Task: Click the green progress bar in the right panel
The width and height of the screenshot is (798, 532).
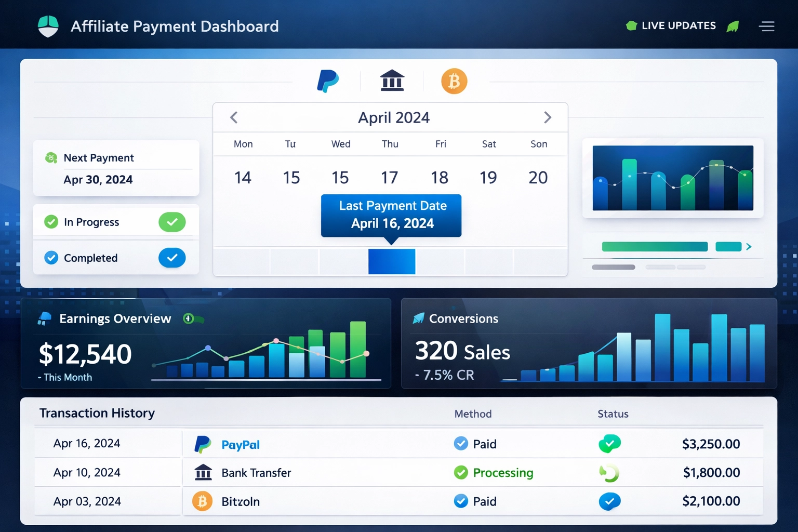Action: [654, 246]
